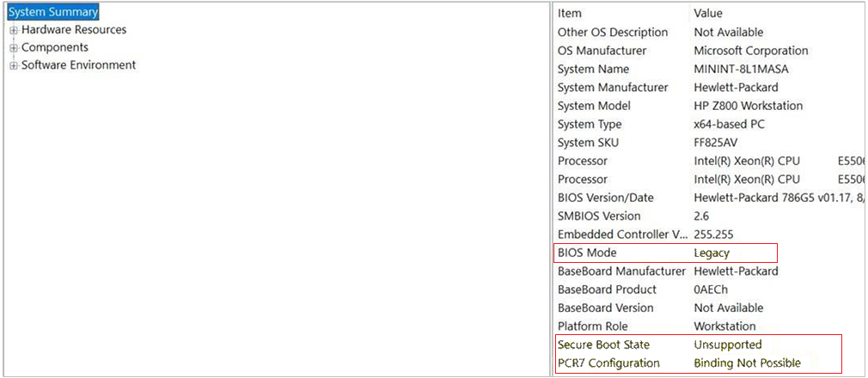868x378 pixels.
Task: Select the PCR7 Configuration row
Action: [x=608, y=363]
